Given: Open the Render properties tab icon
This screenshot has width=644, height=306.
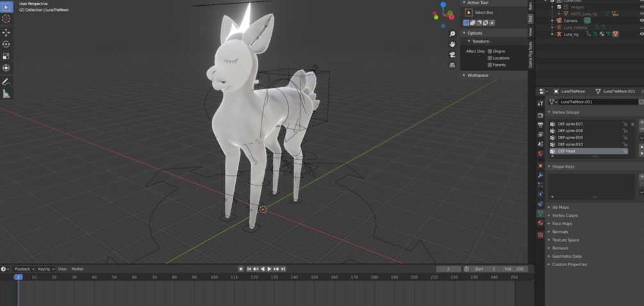Looking at the screenshot, I should pos(540,115).
